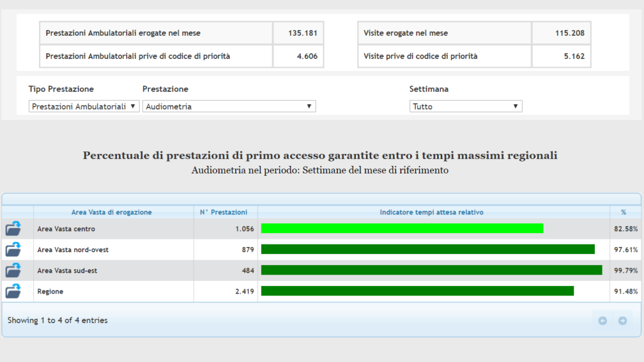
Task: Click the sud-est 99.79% progress bar
Action: click(x=431, y=270)
